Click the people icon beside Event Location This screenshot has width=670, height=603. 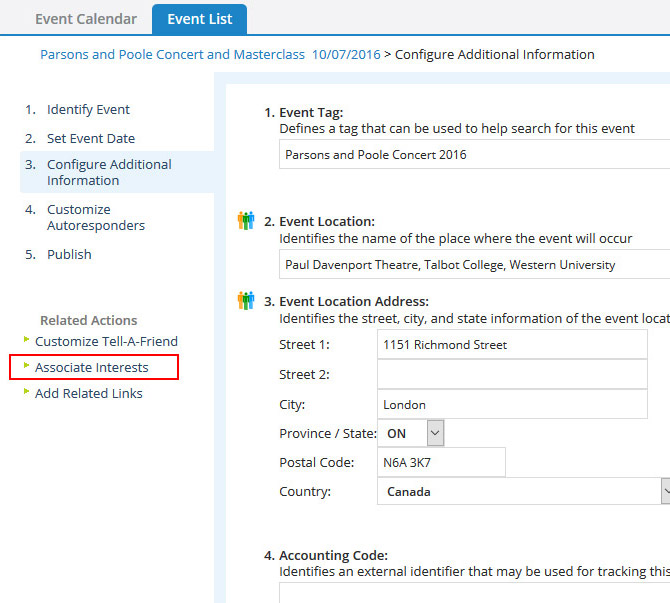coord(246,221)
